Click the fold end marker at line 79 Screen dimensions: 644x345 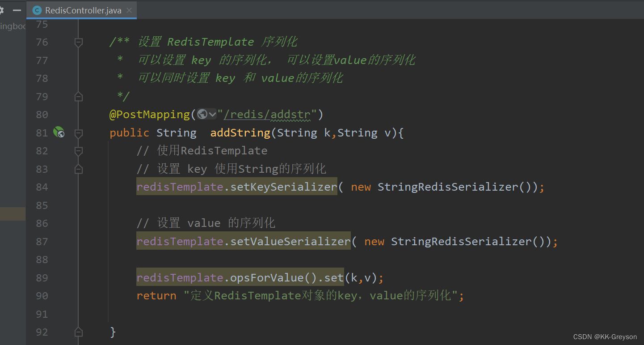click(x=79, y=96)
